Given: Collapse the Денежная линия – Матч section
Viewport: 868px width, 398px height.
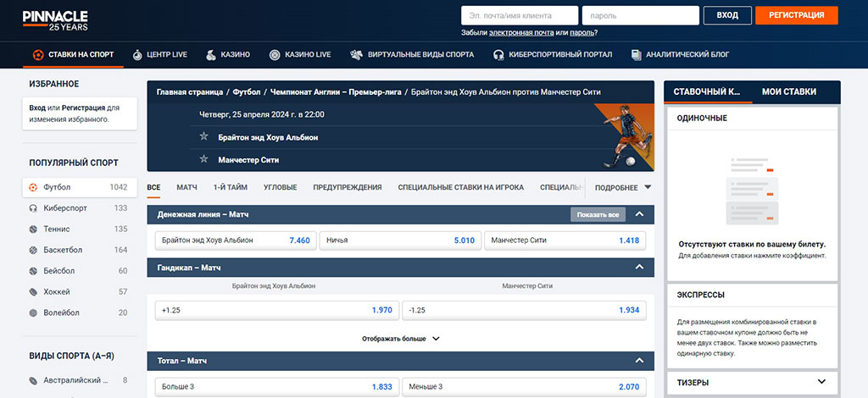Looking at the screenshot, I should tap(639, 214).
